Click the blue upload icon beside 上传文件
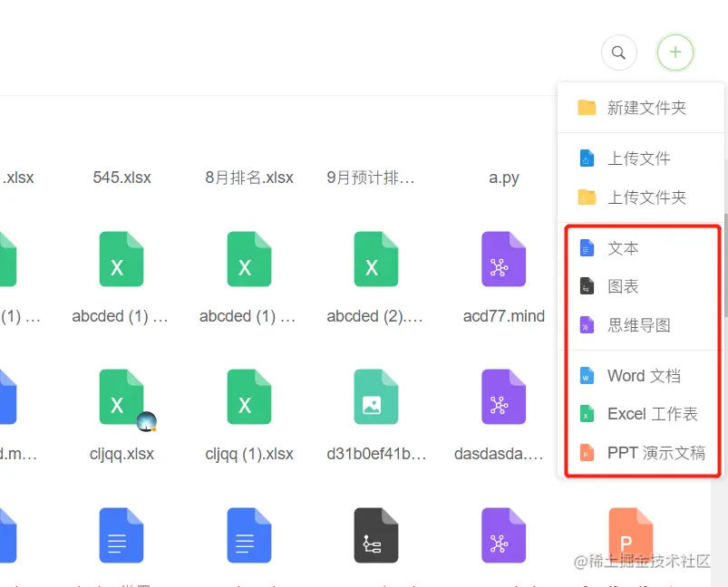 click(587, 159)
